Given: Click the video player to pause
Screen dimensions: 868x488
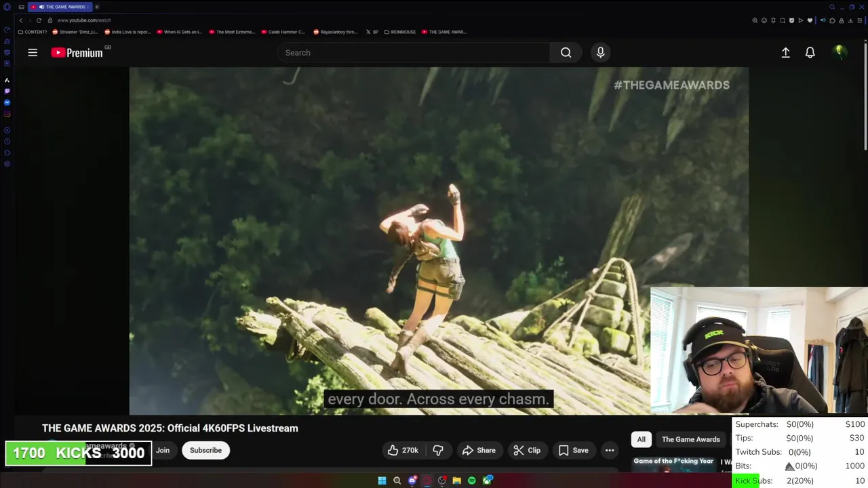Looking at the screenshot, I should (x=439, y=241).
